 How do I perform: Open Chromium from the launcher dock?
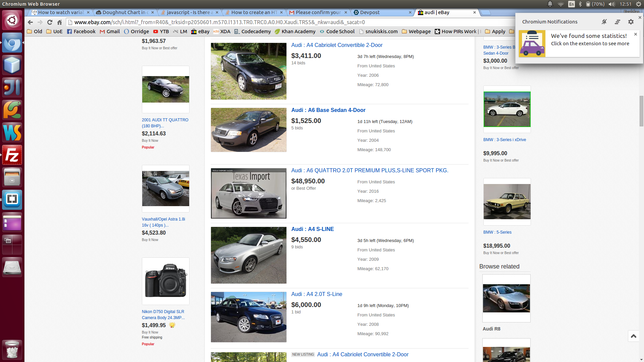pyautogui.click(x=12, y=43)
